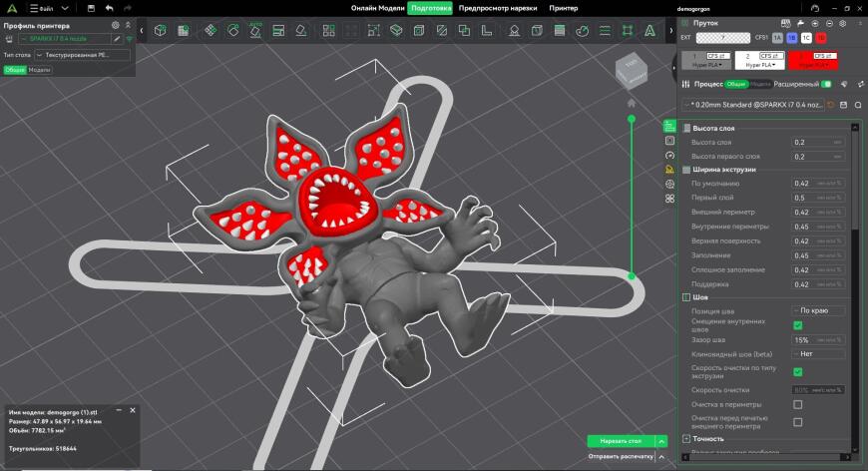Viewport: 868px width, 471px height.
Task: Toggle Смещение внутренних швов checkbox
Action: tap(798, 325)
